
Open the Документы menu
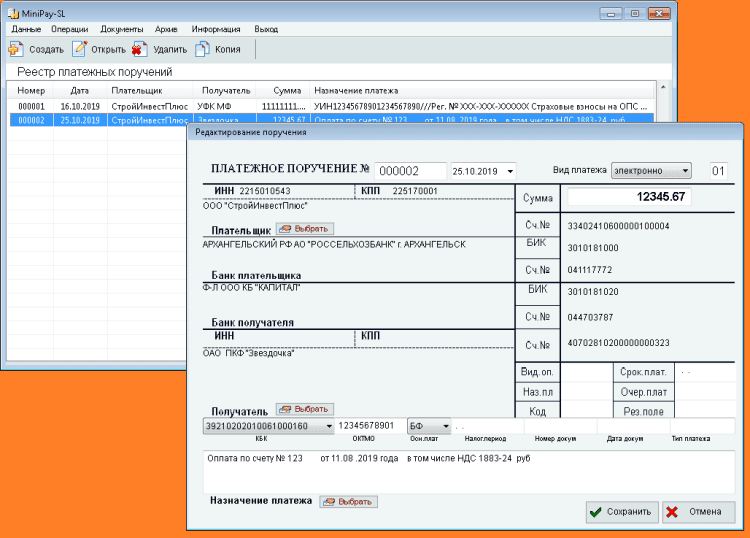pyautogui.click(x=122, y=30)
